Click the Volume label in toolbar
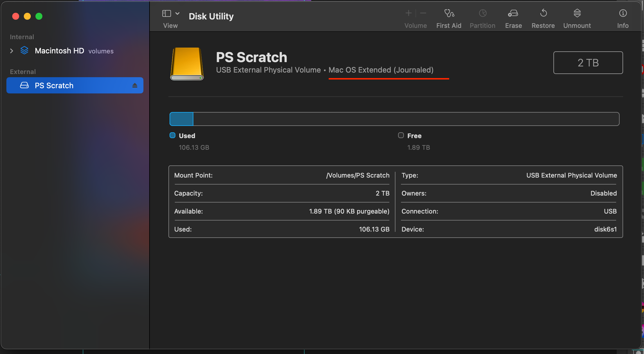 (x=415, y=26)
